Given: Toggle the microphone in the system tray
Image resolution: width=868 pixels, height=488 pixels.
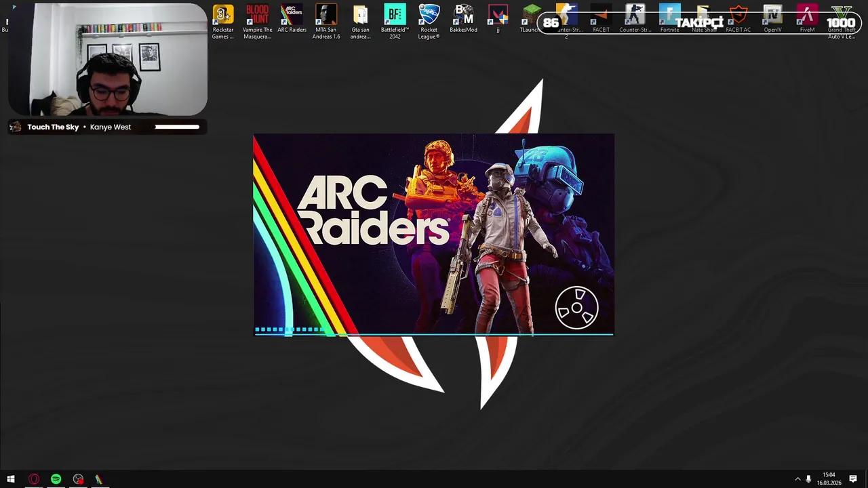Looking at the screenshot, I should click(807, 479).
